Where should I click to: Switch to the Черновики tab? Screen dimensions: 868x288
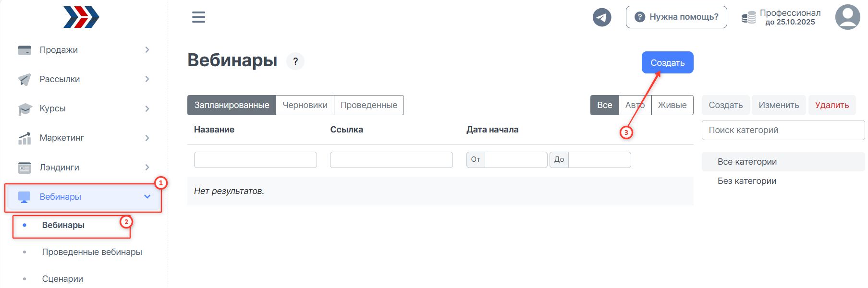click(x=305, y=105)
